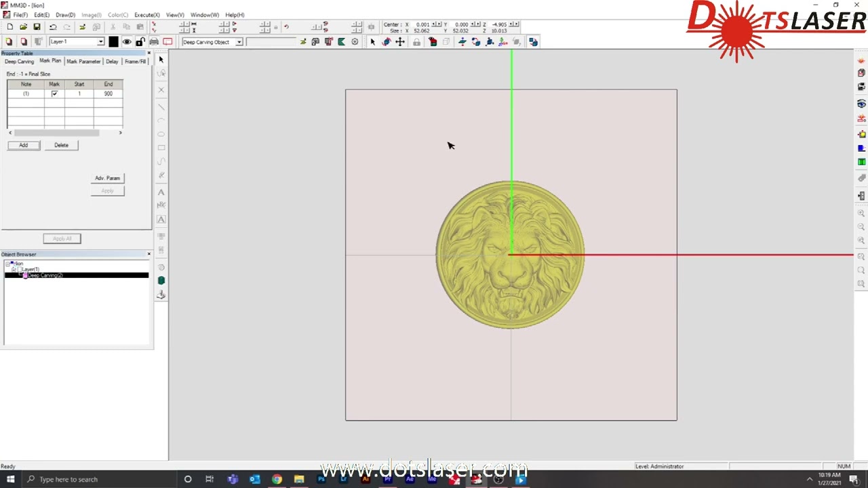Open the Help(H) menu

coord(235,15)
